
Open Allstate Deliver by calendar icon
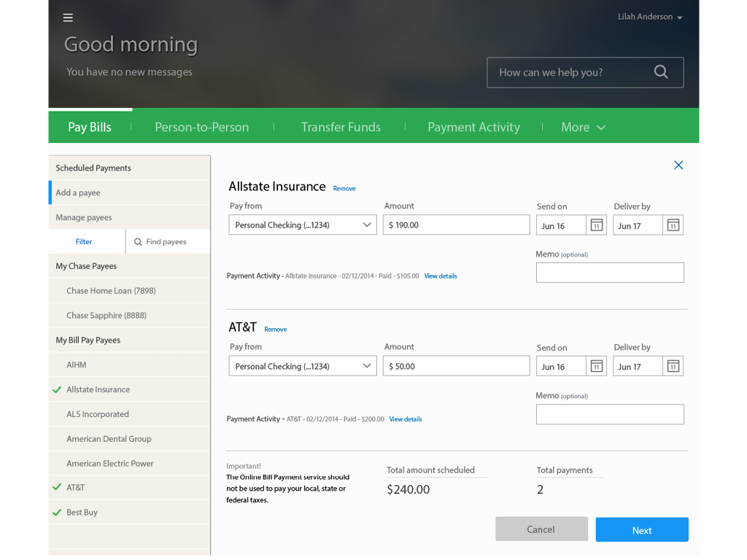[673, 225]
